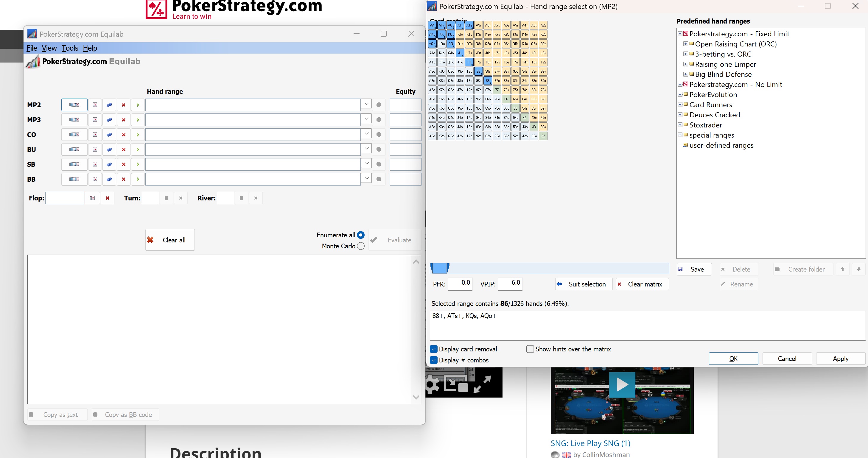Expand Pokerstrategy.com - No Limit node
Image resolution: width=868 pixels, height=458 pixels.
coord(680,84)
